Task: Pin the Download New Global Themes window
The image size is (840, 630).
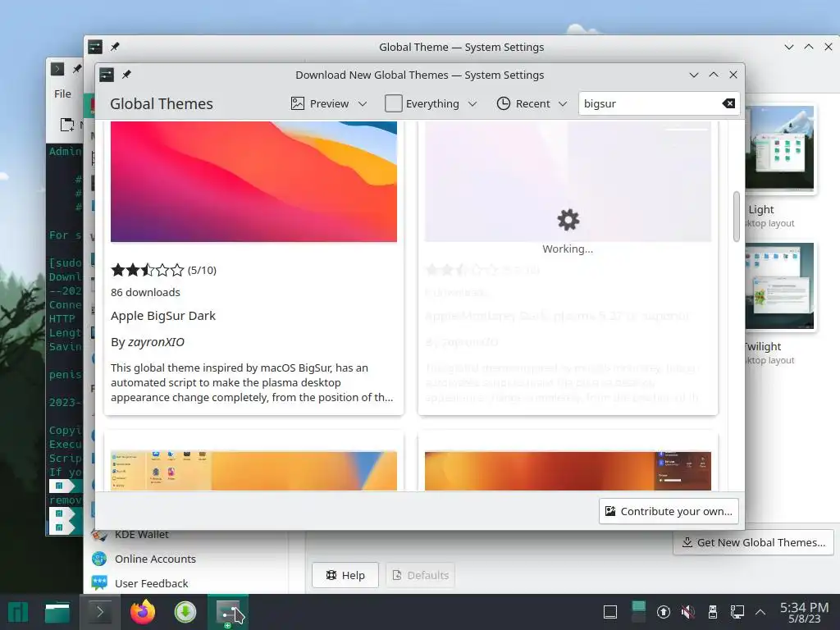Action: point(126,75)
